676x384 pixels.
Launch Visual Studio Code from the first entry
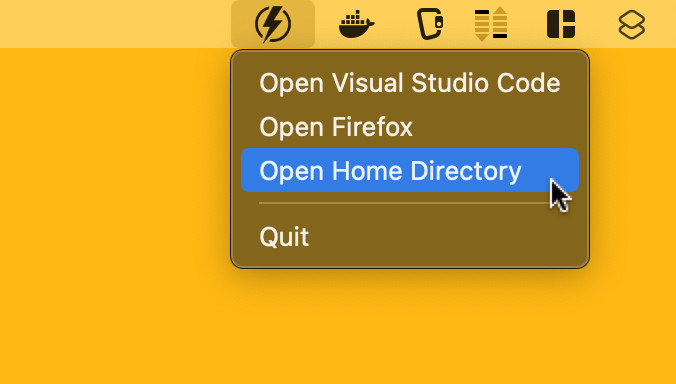pyautogui.click(x=410, y=83)
